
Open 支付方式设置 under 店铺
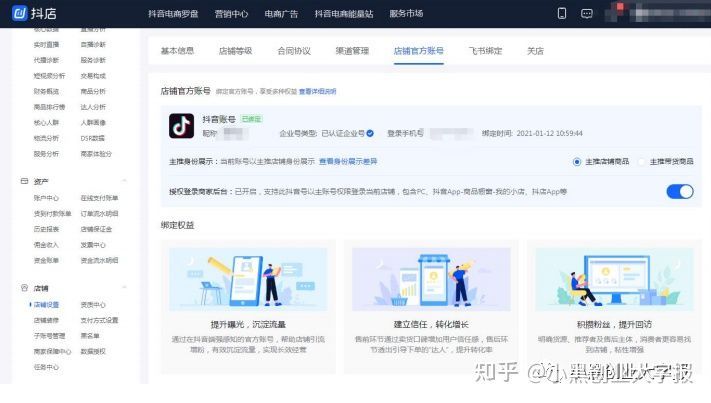99,320
